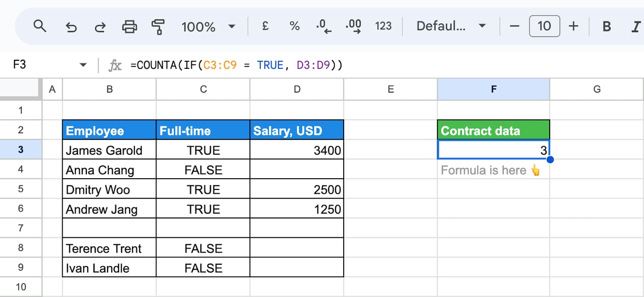Select the Anna Chang cell
The width and height of the screenshot is (644, 297).
109,170
